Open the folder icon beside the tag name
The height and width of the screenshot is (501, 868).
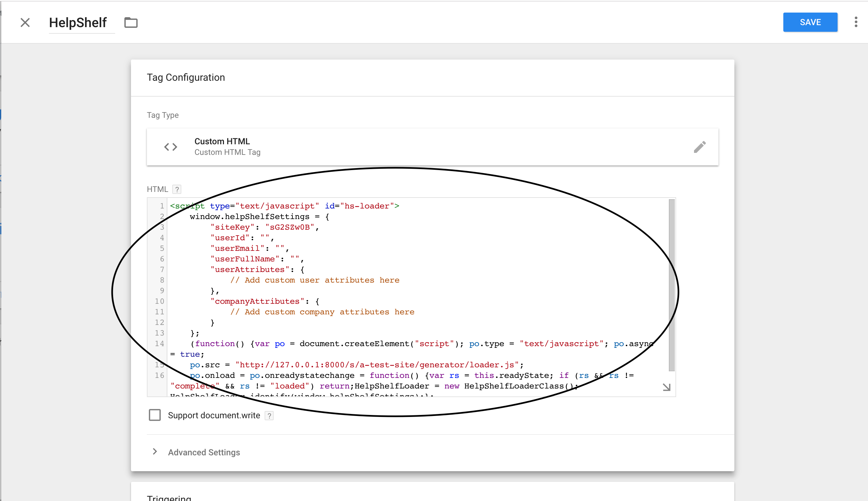click(x=131, y=23)
